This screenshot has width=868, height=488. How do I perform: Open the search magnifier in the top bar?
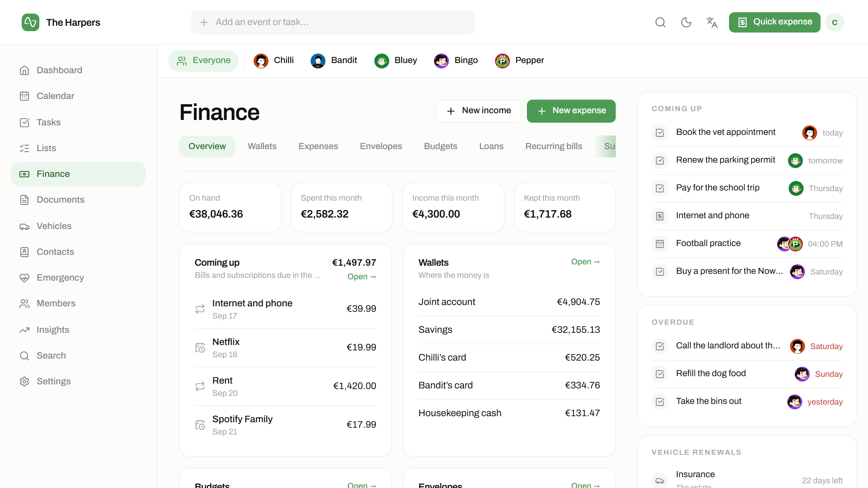click(660, 22)
